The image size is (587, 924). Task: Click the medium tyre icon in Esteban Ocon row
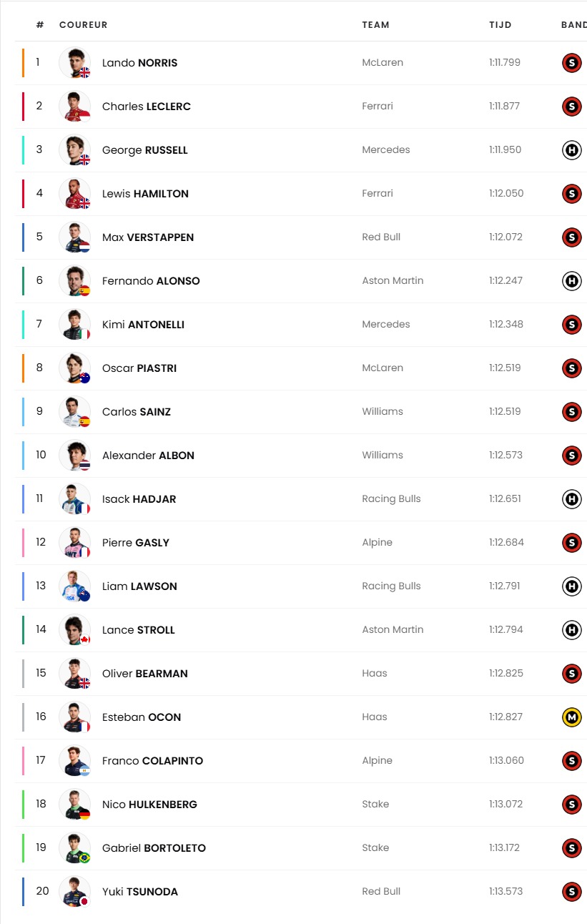pyautogui.click(x=571, y=717)
